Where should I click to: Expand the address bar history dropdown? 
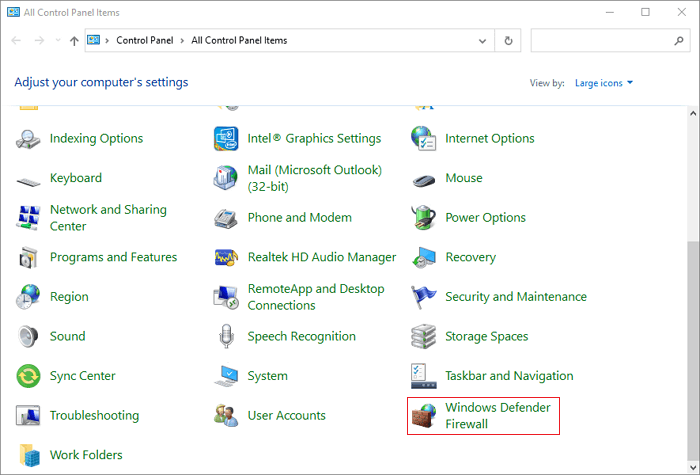click(x=482, y=41)
